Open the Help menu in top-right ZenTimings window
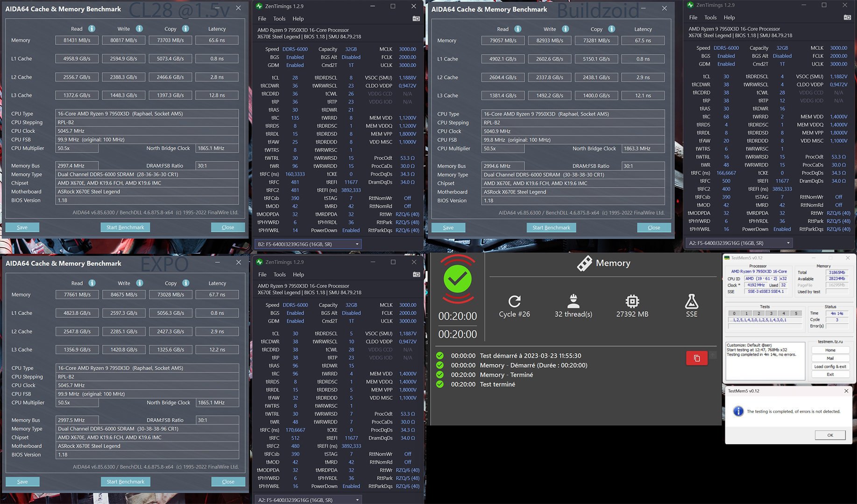The height and width of the screenshot is (504, 857). tap(729, 17)
